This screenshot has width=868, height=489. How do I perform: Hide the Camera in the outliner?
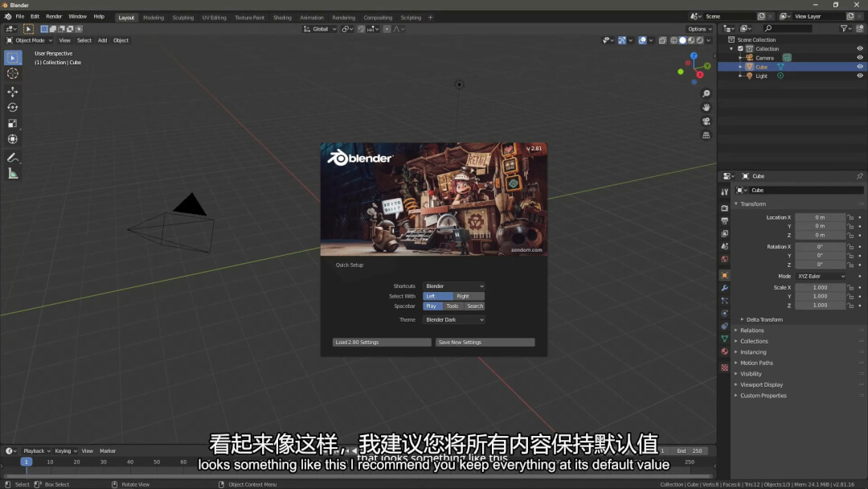860,58
